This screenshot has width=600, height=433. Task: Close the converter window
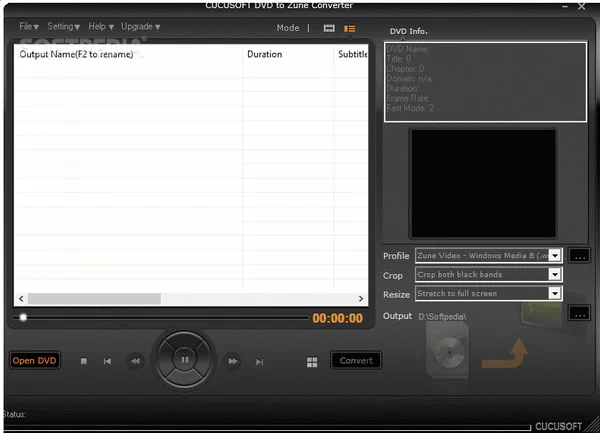pos(581,6)
